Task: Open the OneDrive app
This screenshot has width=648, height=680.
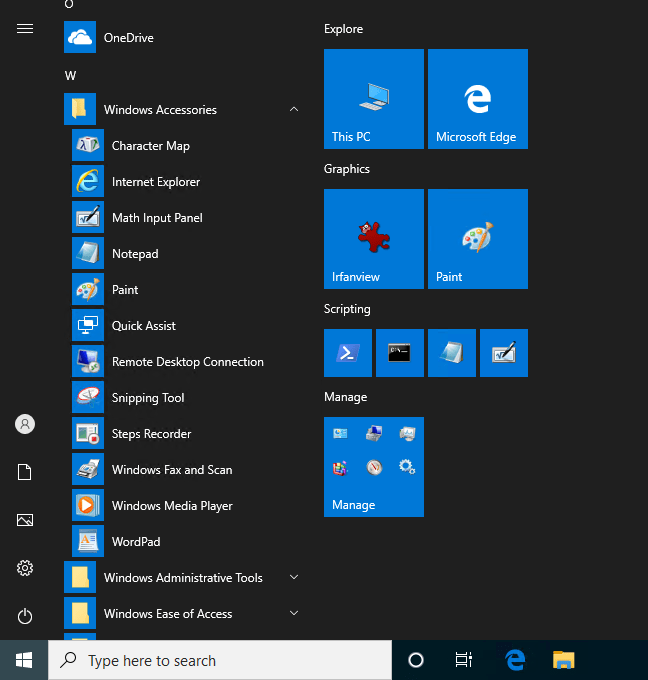Action: (182, 37)
